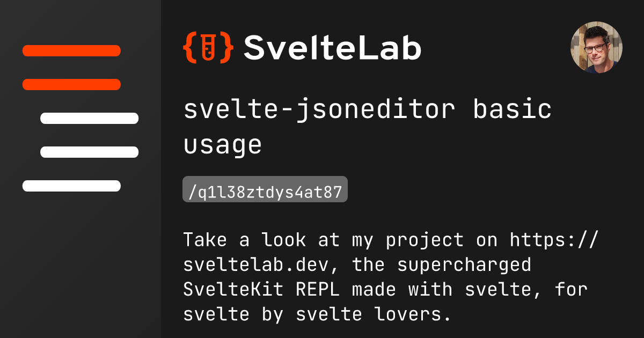Click the /q1l38ztdys4at87 slug badge
The width and height of the screenshot is (644, 338).
pyautogui.click(x=265, y=189)
